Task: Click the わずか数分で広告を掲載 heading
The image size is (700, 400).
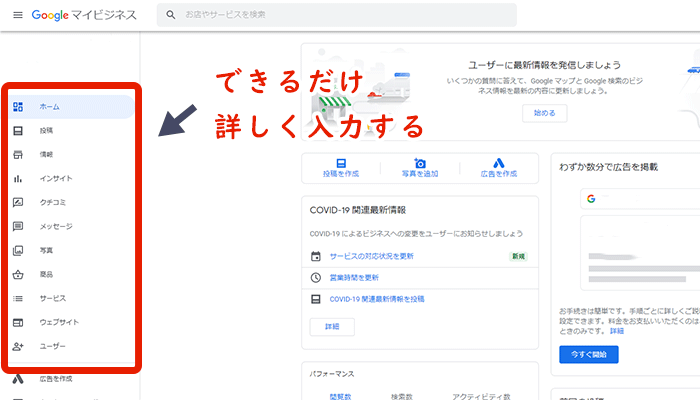Action: [608, 167]
